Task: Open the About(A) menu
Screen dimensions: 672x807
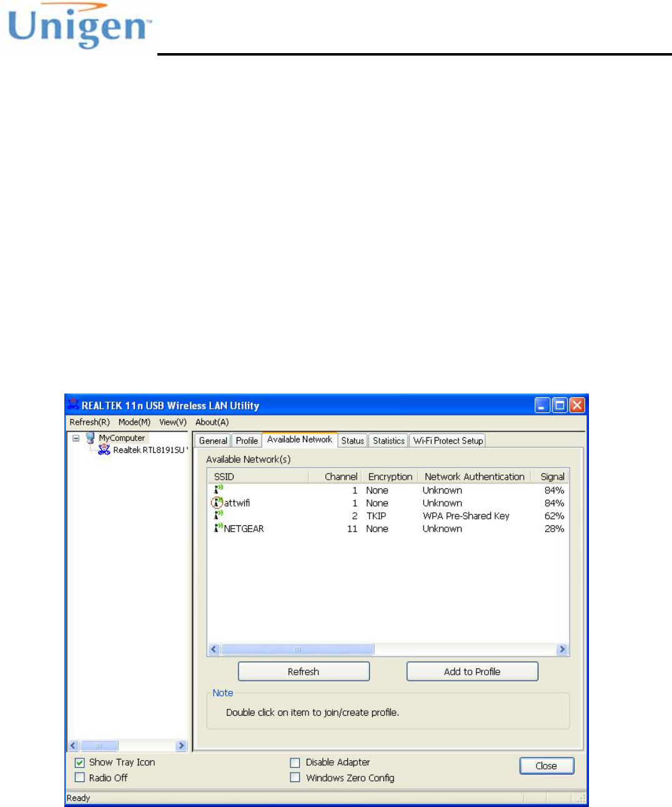Action: [212, 422]
